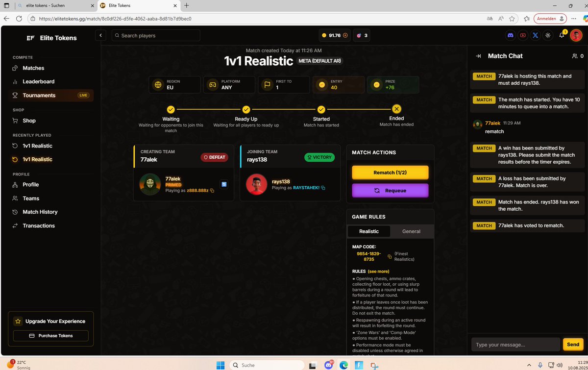
Task: Open the highlighted 1v1 Realistic match entry
Action: point(37,159)
